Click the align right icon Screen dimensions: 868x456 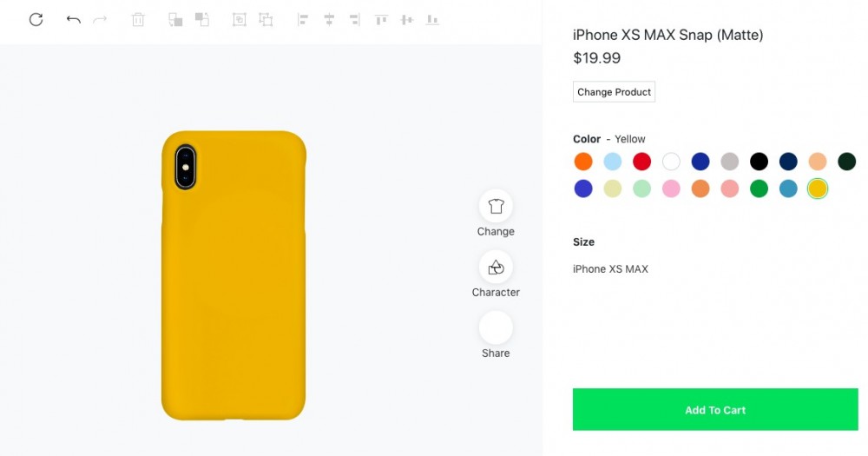point(354,19)
